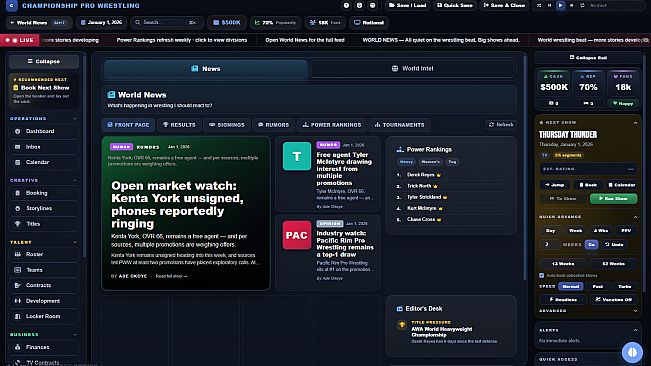Toggle Auto-book unbooked shows checkbox
The image size is (651, 366).
point(542,276)
